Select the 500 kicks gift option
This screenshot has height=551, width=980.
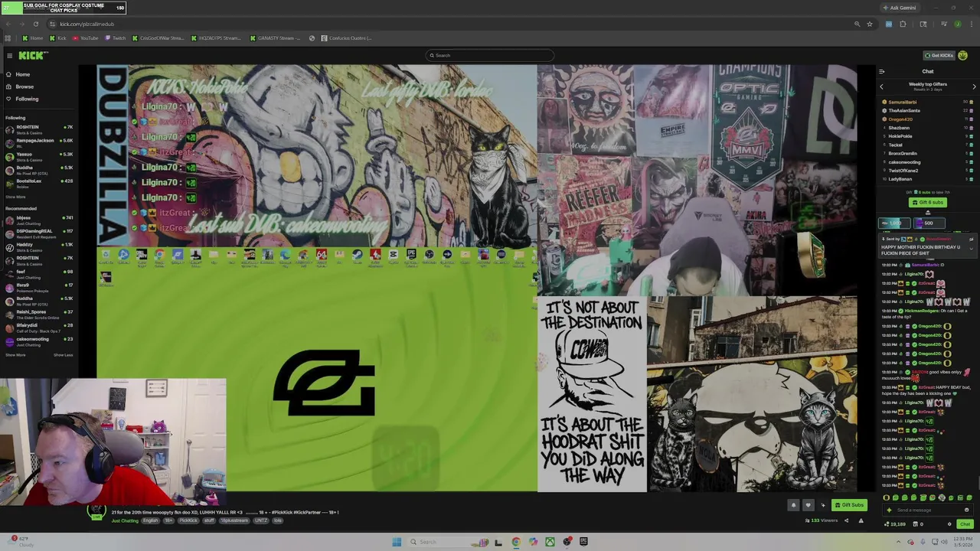click(929, 223)
